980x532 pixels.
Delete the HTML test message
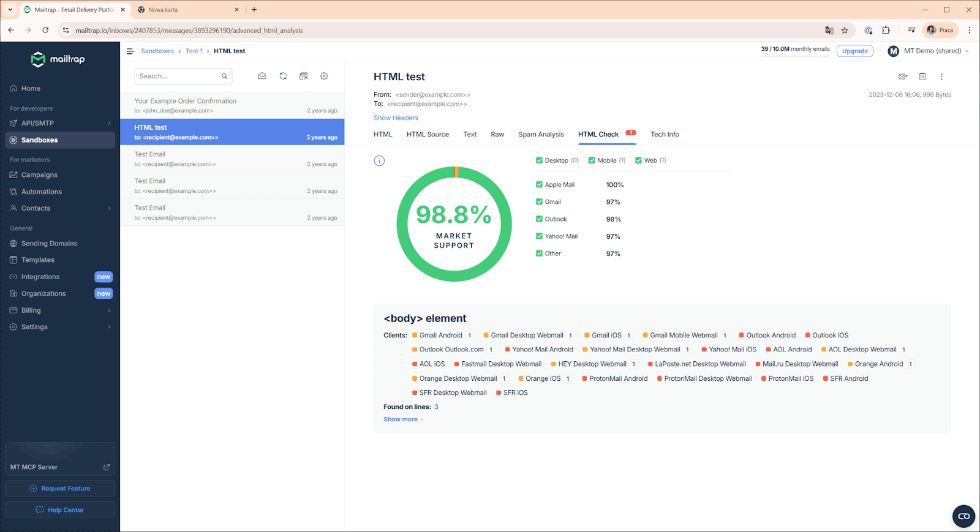922,77
